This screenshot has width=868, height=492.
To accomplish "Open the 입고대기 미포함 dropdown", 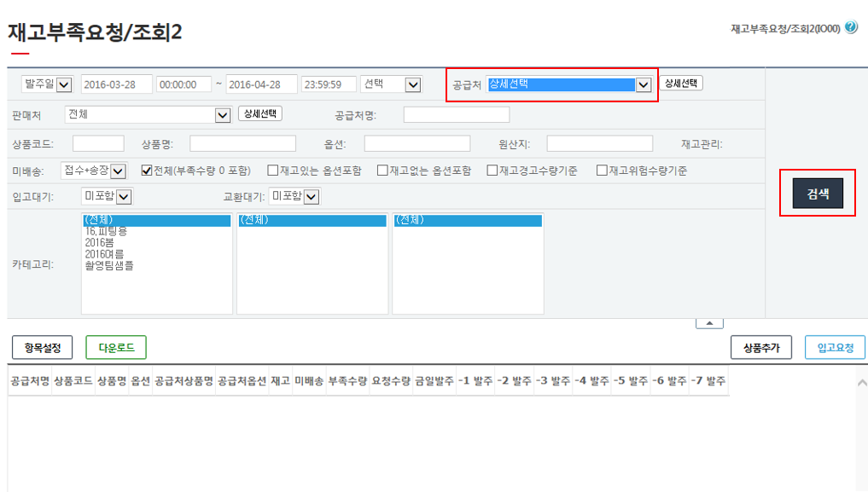I will [124, 197].
